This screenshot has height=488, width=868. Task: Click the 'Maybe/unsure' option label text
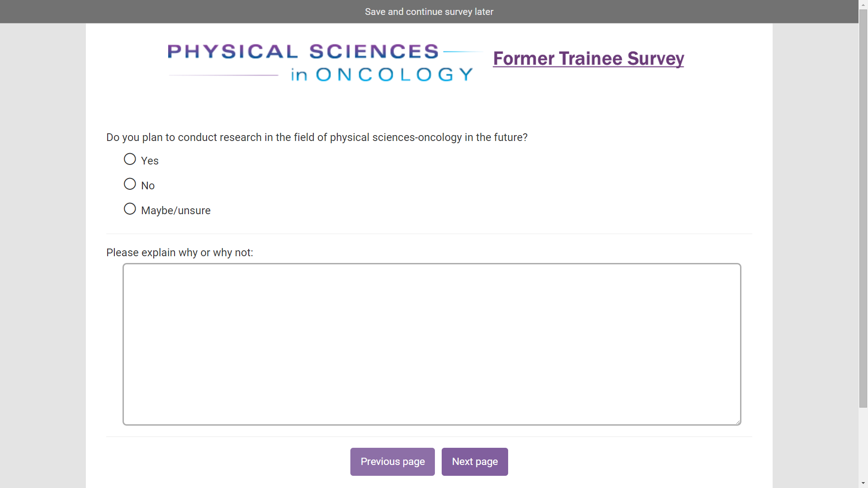(175, 211)
